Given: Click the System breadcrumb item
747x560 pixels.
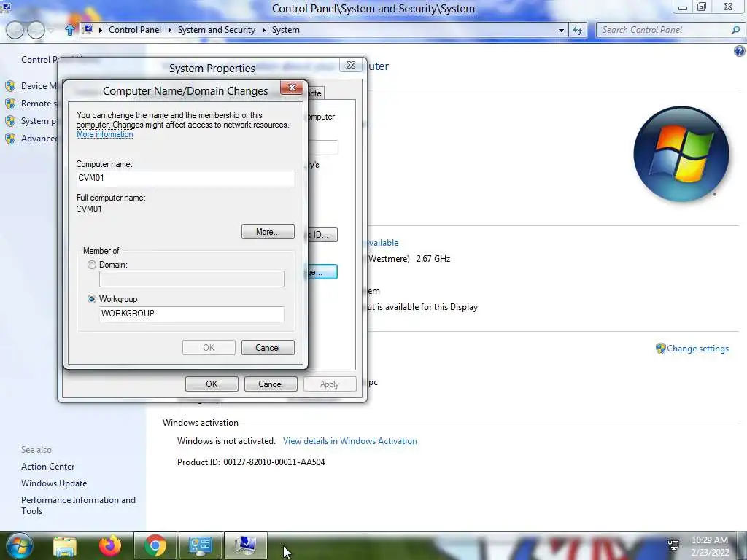Looking at the screenshot, I should (286, 30).
